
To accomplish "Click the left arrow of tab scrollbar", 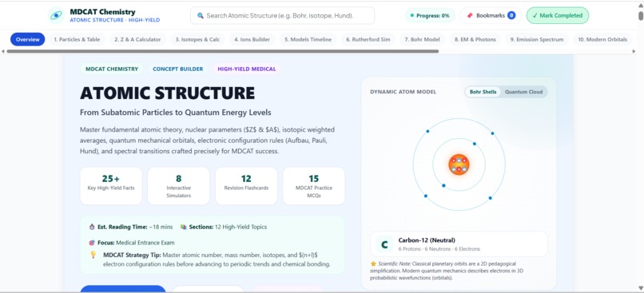I will click(3, 51).
